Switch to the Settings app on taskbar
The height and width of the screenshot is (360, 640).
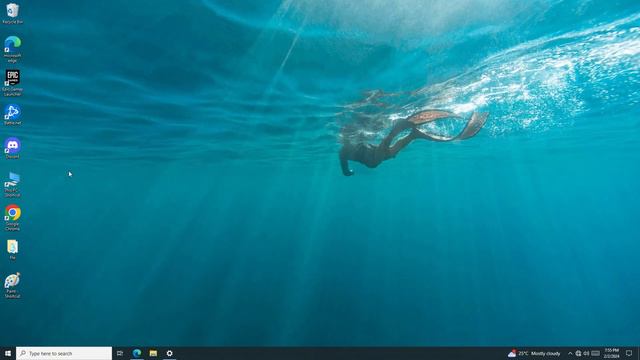169,353
